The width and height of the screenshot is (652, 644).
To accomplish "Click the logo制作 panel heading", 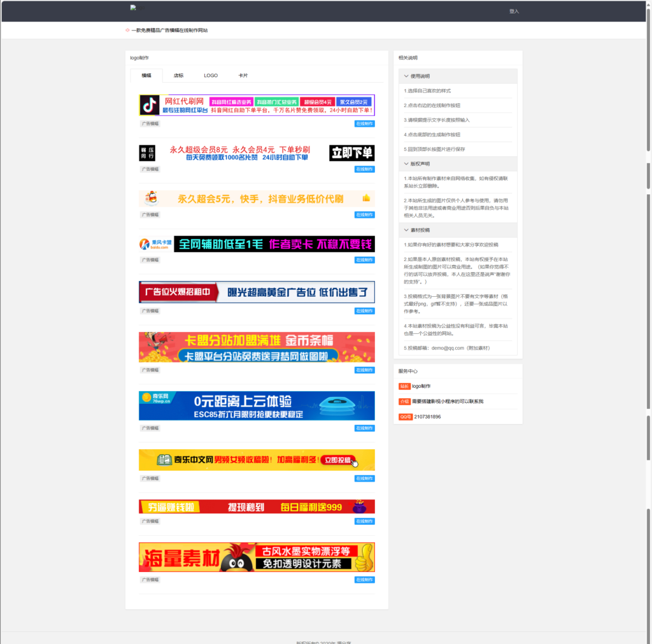I will coord(139,58).
